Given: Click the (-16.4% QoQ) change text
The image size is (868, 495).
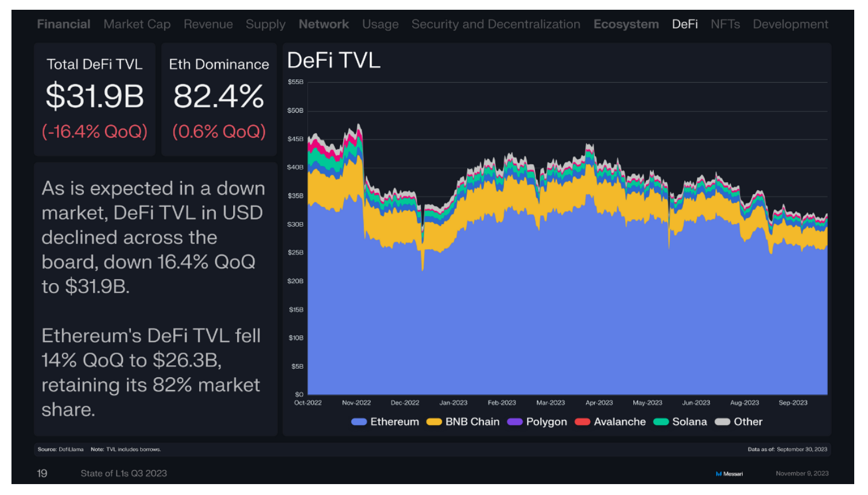Looking at the screenshot, I should [x=95, y=132].
